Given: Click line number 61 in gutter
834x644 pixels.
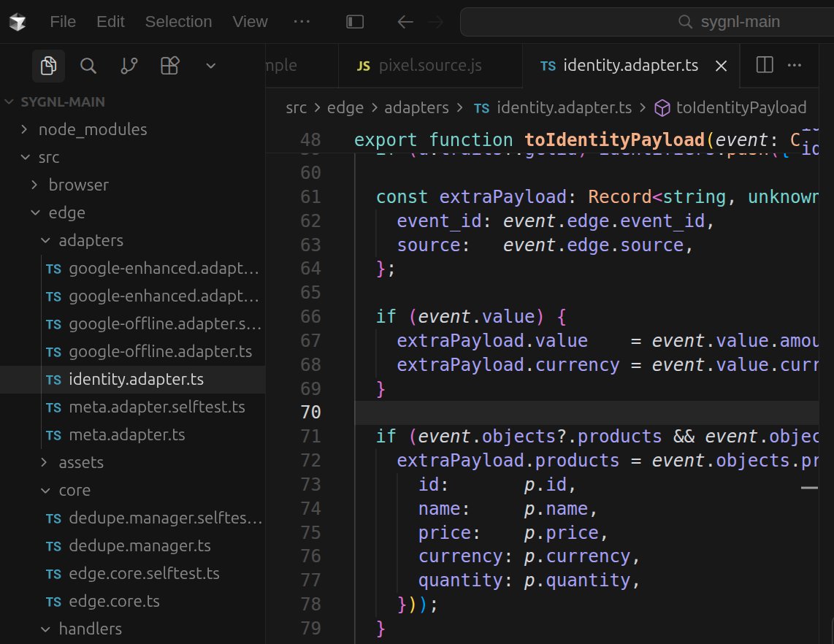Looking at the screenshot, I should (310, 196).
